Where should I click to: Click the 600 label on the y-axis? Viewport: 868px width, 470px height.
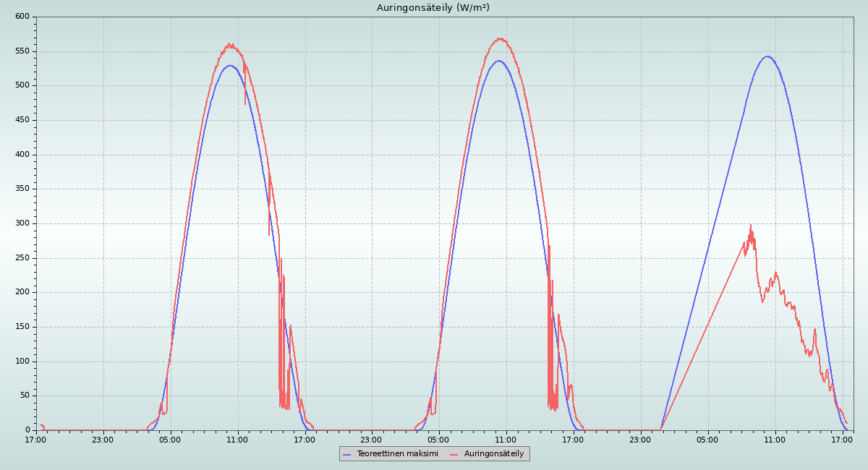click(22, 17)
